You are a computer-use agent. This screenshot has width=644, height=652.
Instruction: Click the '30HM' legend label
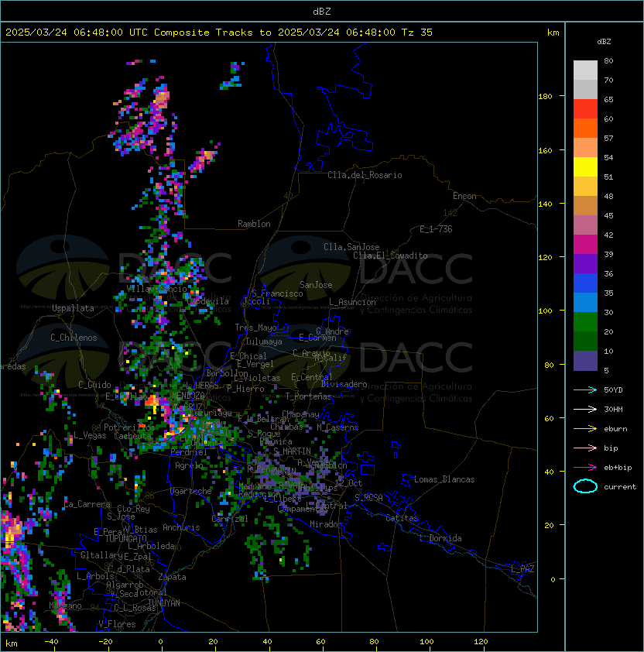point(613,409)
